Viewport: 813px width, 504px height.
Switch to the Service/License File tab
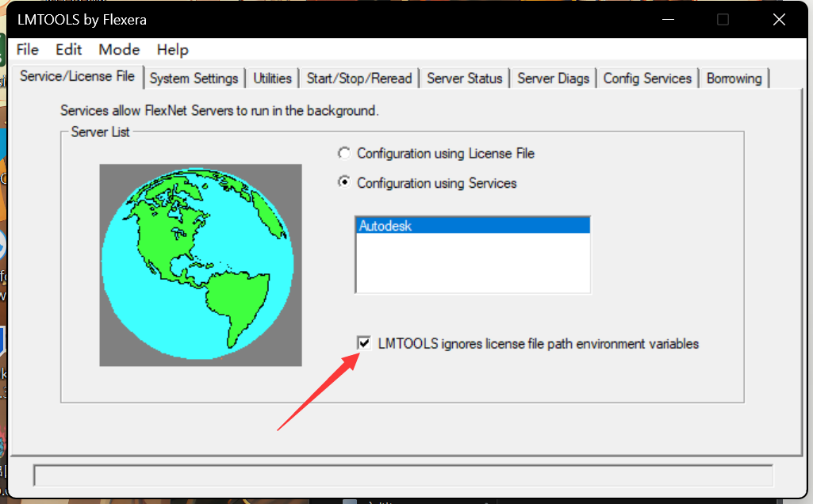pyautogui.click(x=77, y=77)
